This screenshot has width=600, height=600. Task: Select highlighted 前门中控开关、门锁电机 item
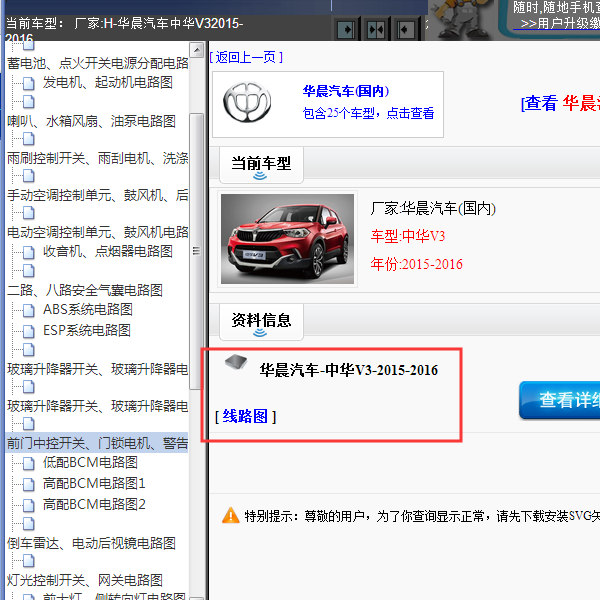point(98,443)
